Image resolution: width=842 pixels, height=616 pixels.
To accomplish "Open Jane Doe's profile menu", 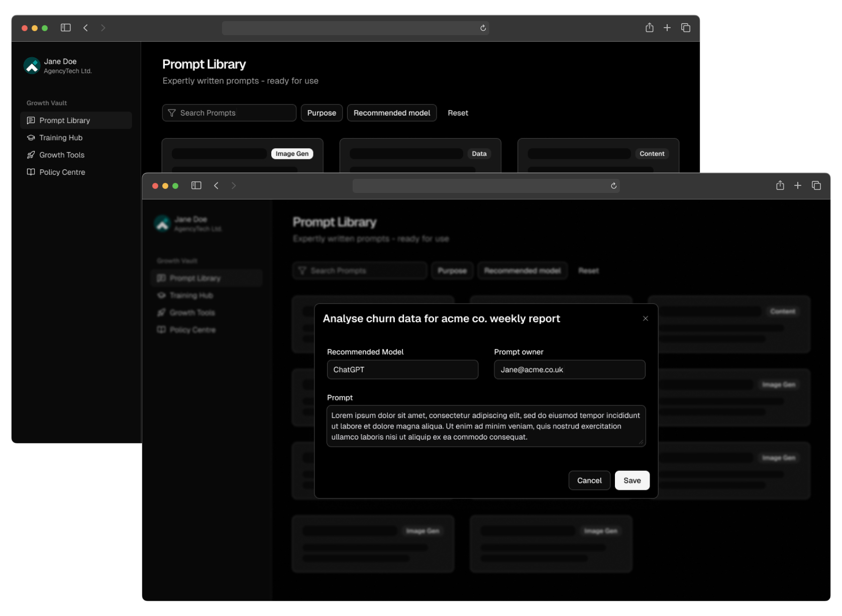I will click(x=57, y=66).
